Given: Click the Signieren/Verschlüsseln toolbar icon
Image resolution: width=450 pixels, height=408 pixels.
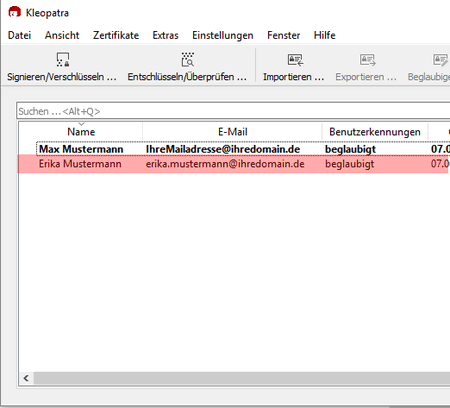Looking at the screenshot, I should click(x=62, y=59).
